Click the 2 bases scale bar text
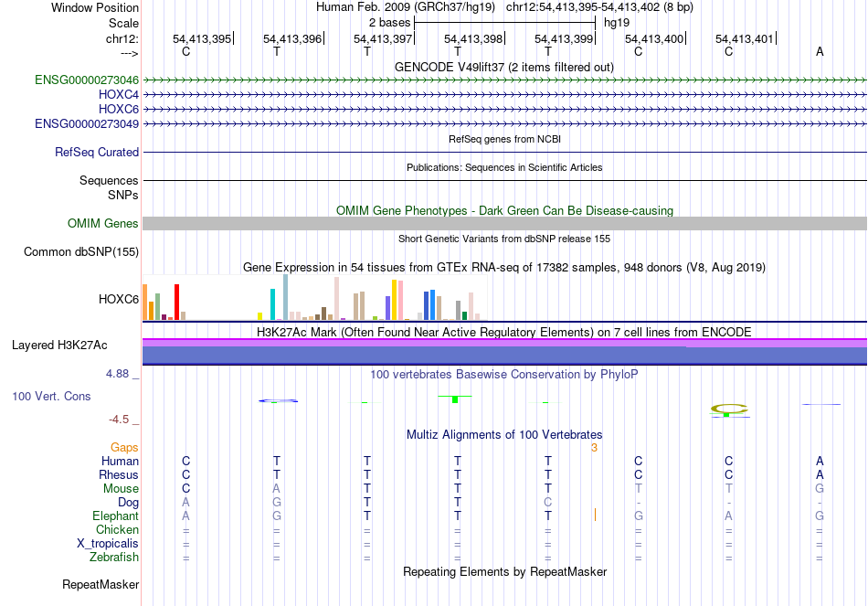Viewport: 868px width, 606px height. pos(390,23)
